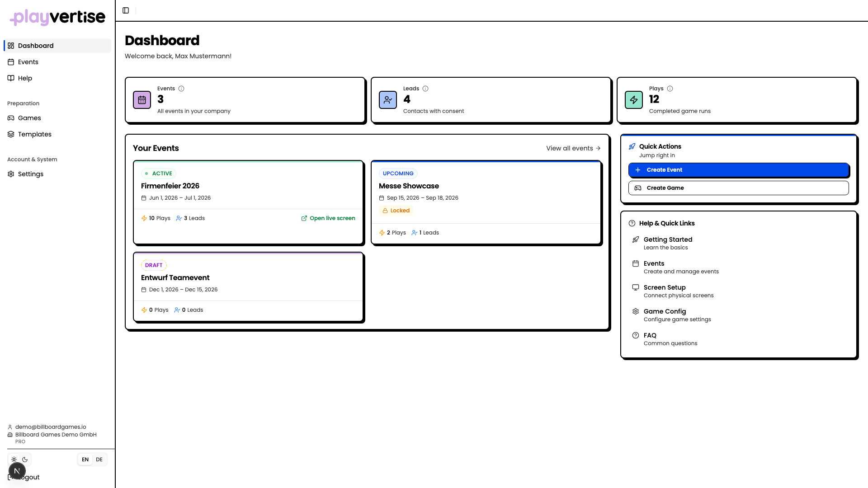The height and width of the screenshot is (488, 868).
Task: Click the round N avatar badge
Action: (17, 471)
